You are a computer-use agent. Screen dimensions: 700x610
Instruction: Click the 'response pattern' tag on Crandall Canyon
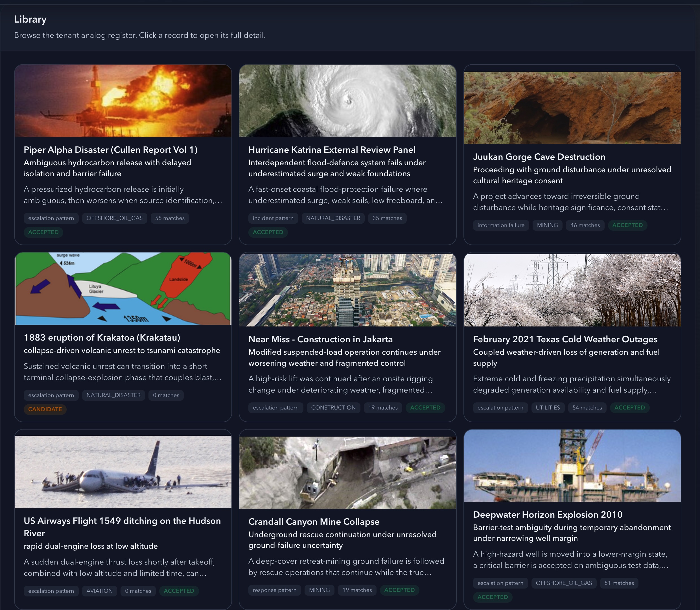(274, 590)
